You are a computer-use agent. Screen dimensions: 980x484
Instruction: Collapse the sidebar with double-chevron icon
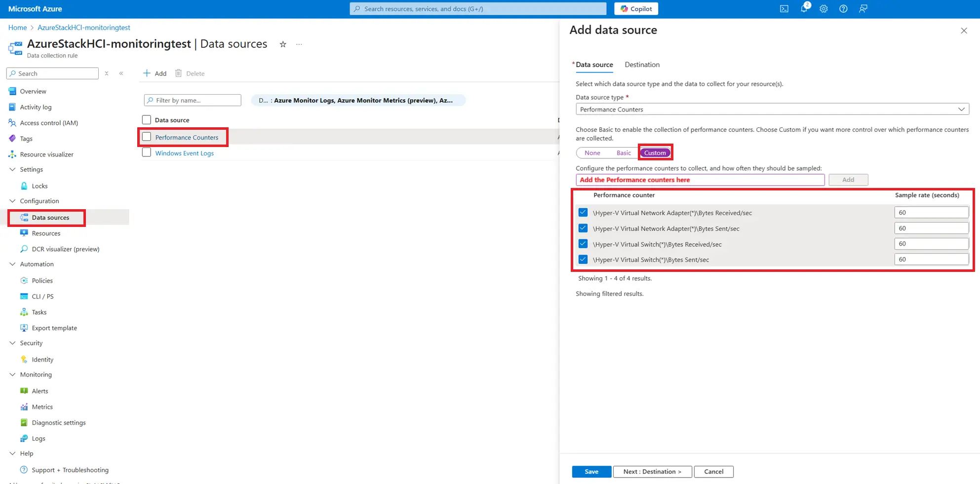[x=121, y=74]
